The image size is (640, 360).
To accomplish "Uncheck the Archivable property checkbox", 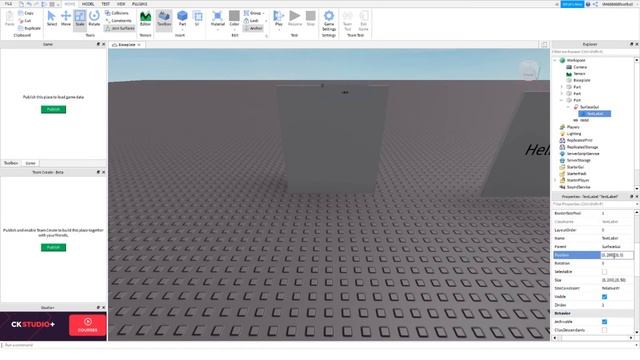I will [x=604, y=322].
